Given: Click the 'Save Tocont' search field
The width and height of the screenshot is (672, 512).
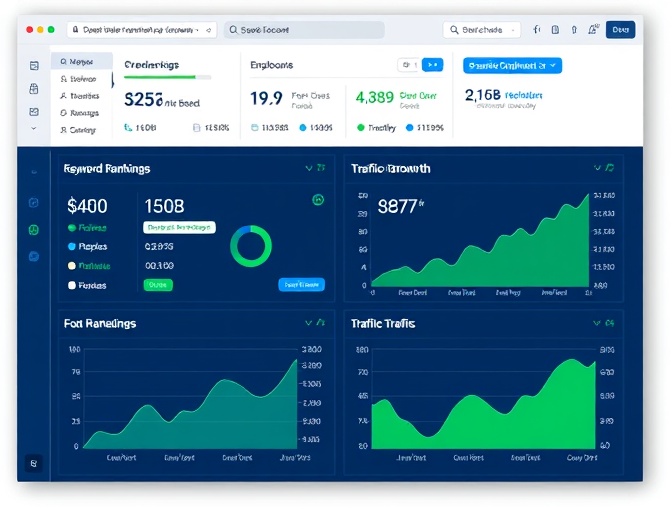Looking at the screenshot, I should (304, 30).
